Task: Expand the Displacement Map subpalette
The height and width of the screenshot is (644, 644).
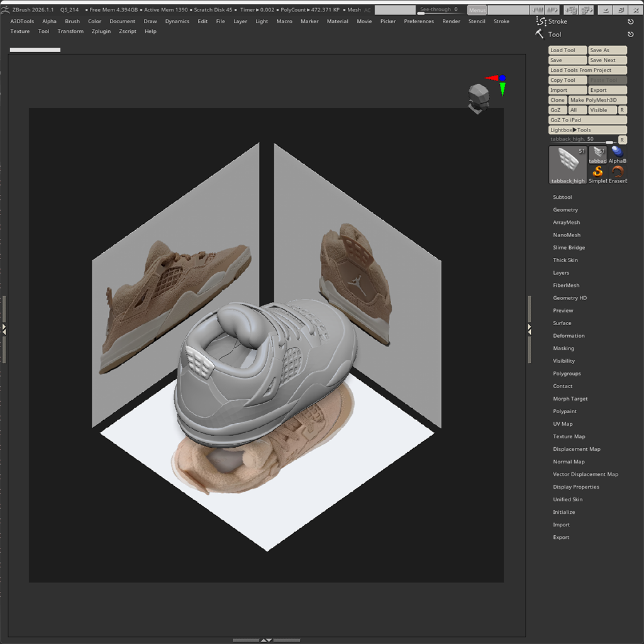Action: click(x=577, y=449)
